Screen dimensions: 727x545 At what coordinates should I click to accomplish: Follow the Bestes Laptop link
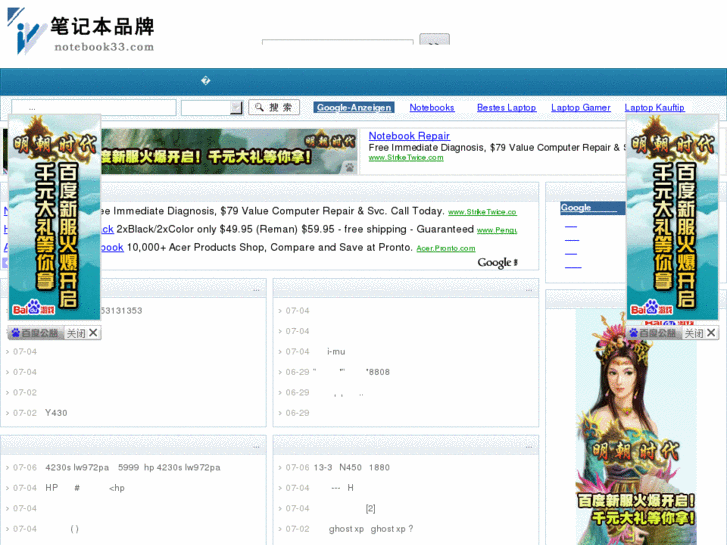coord(506,108)
